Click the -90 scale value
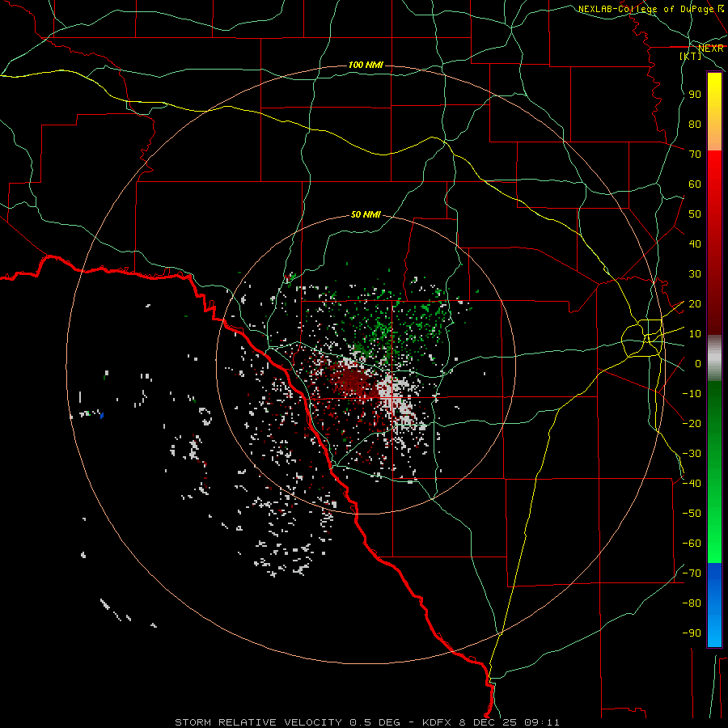 [692, 633]
